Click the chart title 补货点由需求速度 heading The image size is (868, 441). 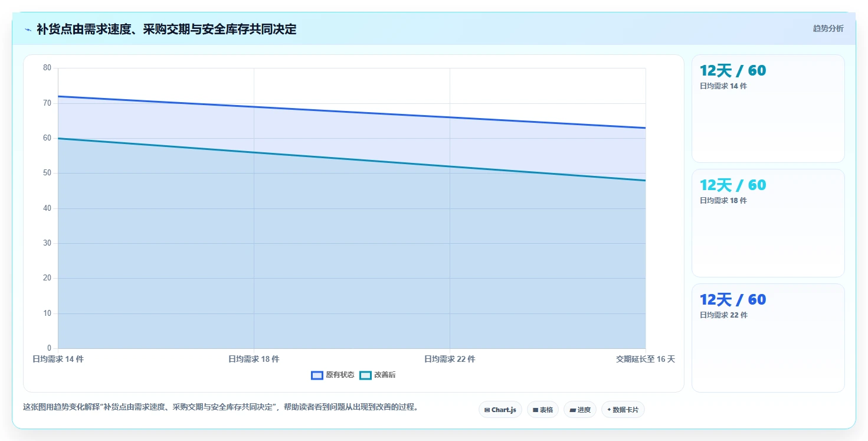click(166, 29)
